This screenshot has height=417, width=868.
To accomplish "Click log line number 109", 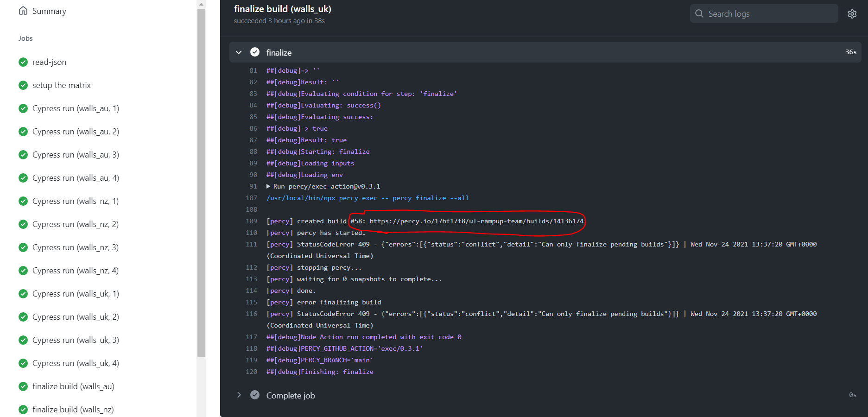I will click(x=251, y=221).
